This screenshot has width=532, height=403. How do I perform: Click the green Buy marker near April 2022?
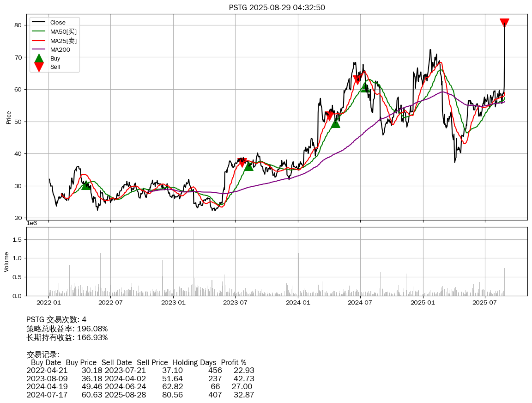[x=86, y=185]
